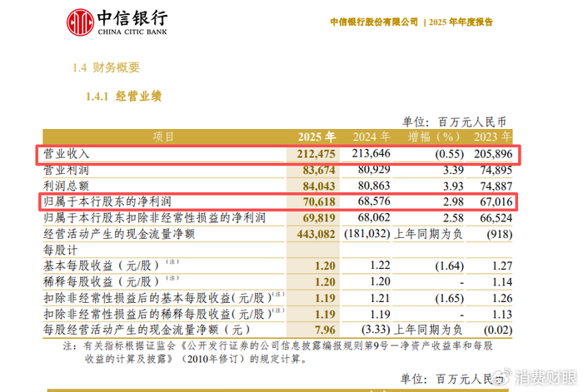This screenshot has width=583, height=392.
Task: Click the per-share cash flow 2023 value (0.02)
Action: [498, 330]
